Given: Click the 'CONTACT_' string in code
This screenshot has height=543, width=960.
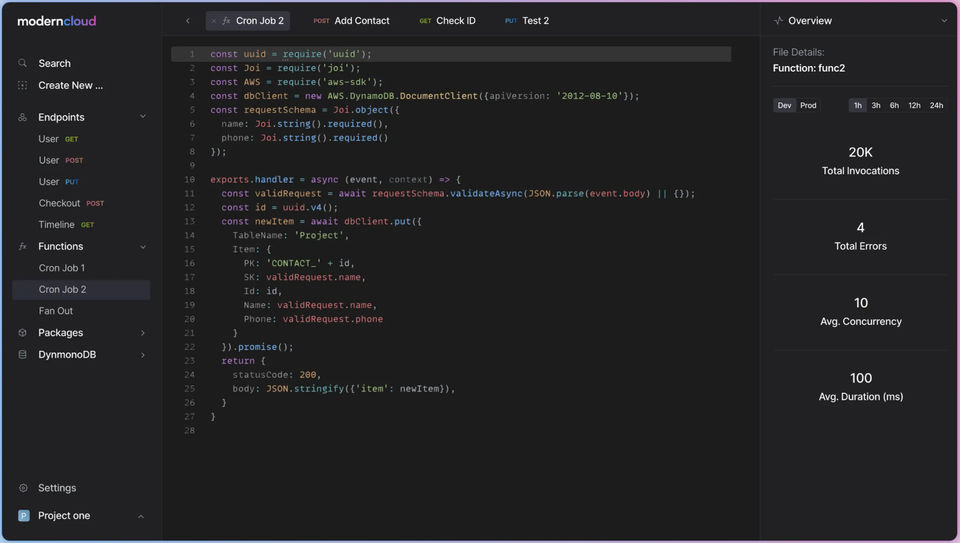Looking at the screenshot, I should click(x=293, y=263).
